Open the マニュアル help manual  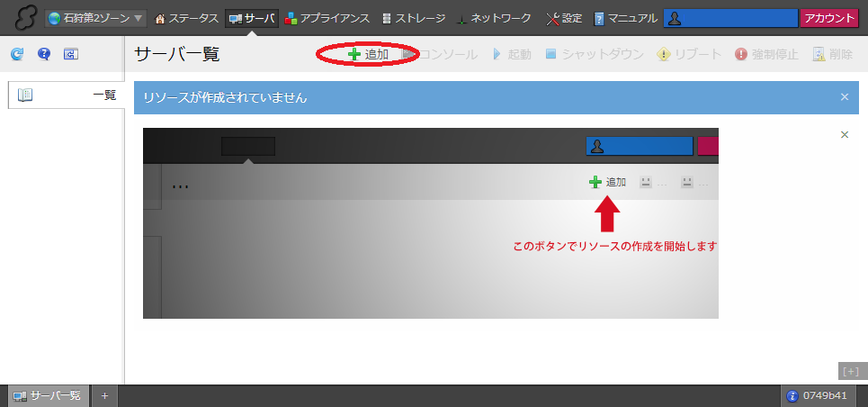[x=625, y=18]
